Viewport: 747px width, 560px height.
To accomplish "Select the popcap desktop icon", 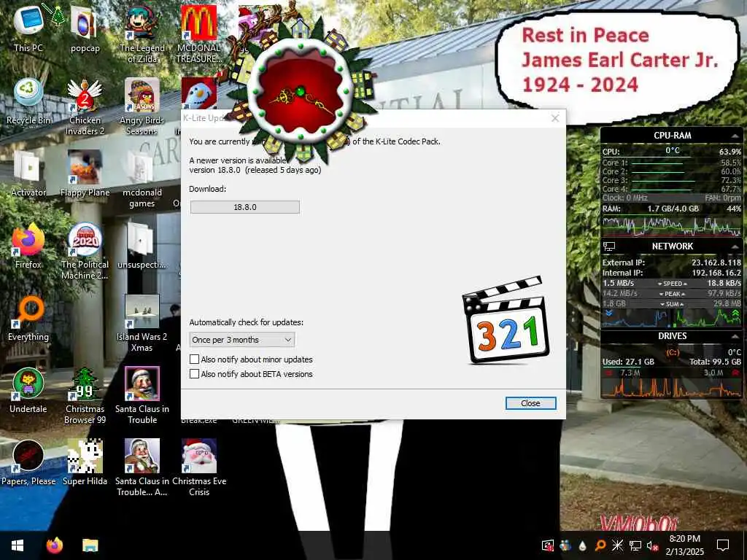I will [85, 28].
